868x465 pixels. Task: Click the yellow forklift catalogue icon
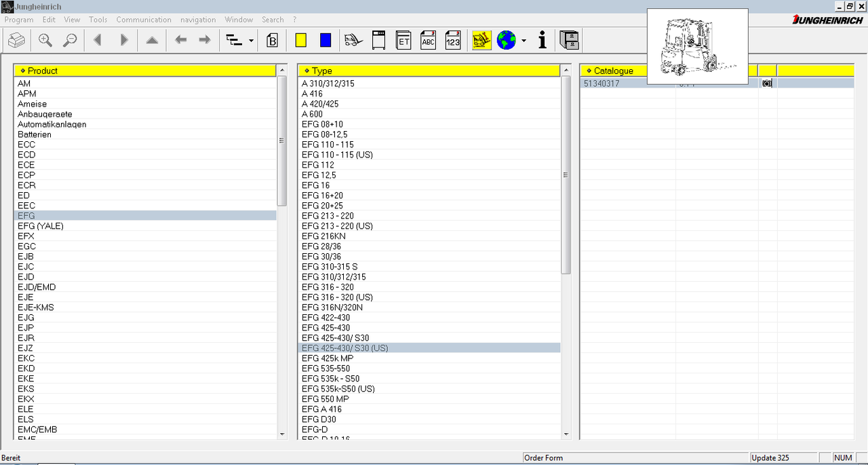click(481, 41)
